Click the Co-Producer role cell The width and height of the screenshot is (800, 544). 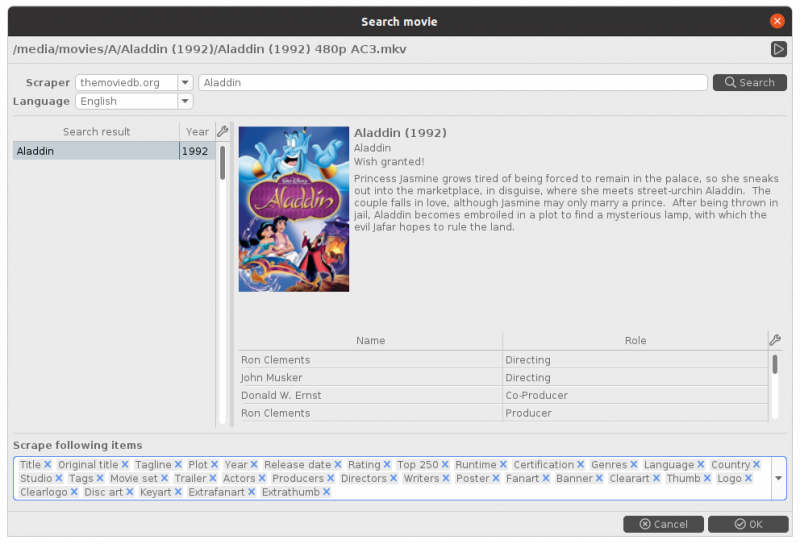(635, 395)
